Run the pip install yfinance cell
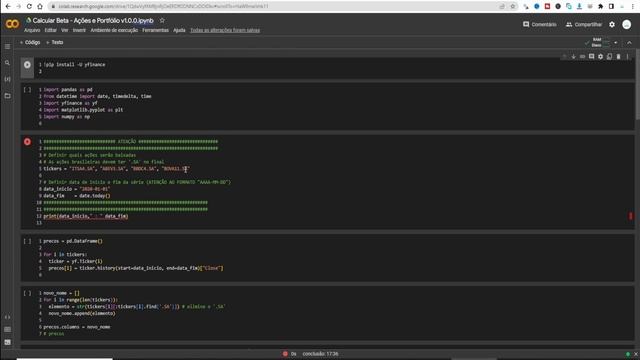This screenshot has height=360, width=640. (x=27, y=64)
